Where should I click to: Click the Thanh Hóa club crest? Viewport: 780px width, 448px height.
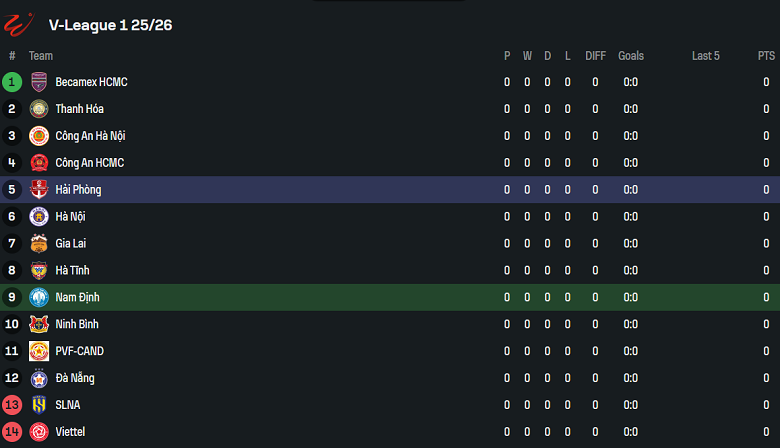[x=39, y=109]
